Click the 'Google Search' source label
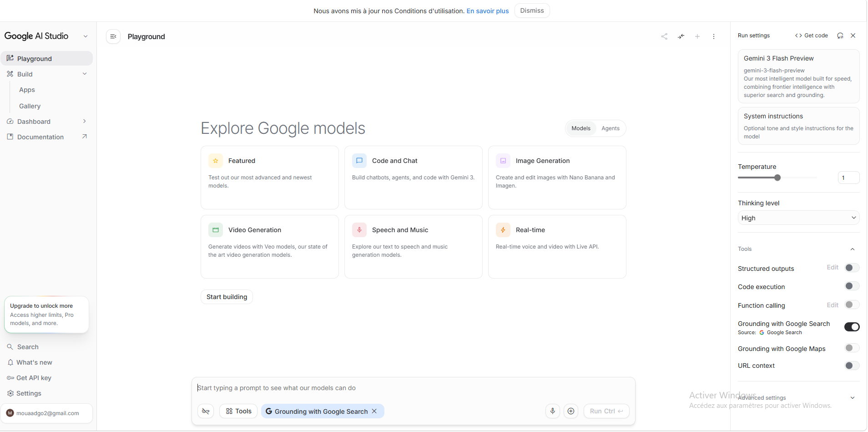The width and height of the screenshot is (868, 432). click(x=784, y=332)
